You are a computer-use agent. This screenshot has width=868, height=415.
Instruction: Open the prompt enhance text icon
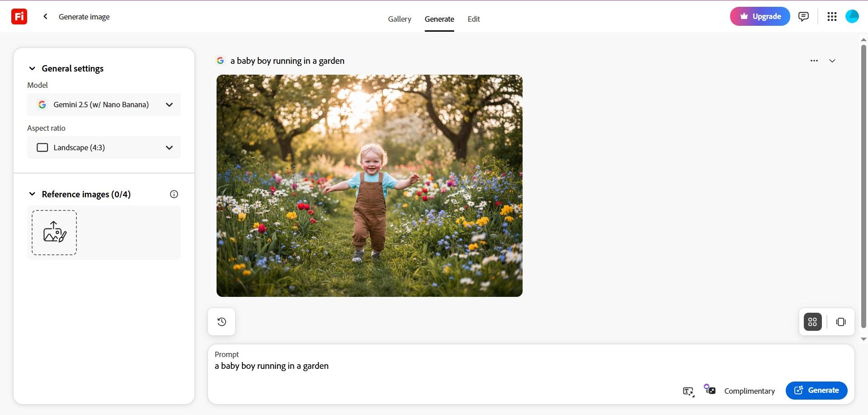688,391
